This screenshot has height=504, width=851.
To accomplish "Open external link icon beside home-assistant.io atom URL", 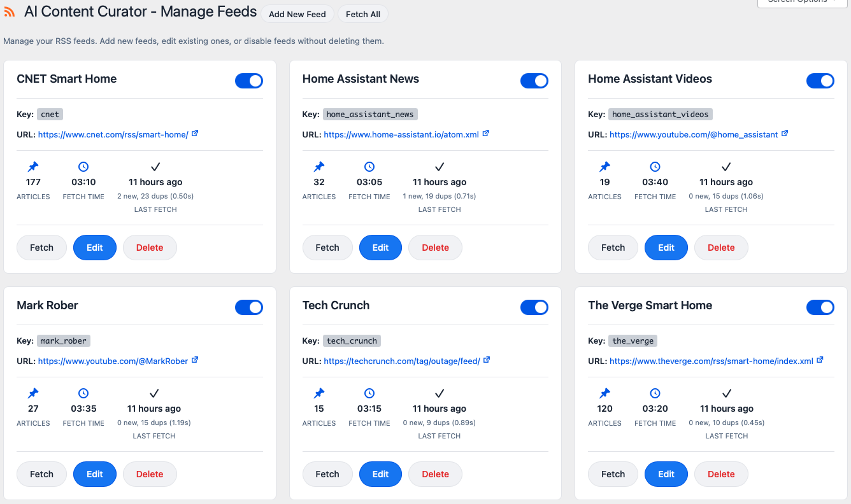I will pos(485,134).
